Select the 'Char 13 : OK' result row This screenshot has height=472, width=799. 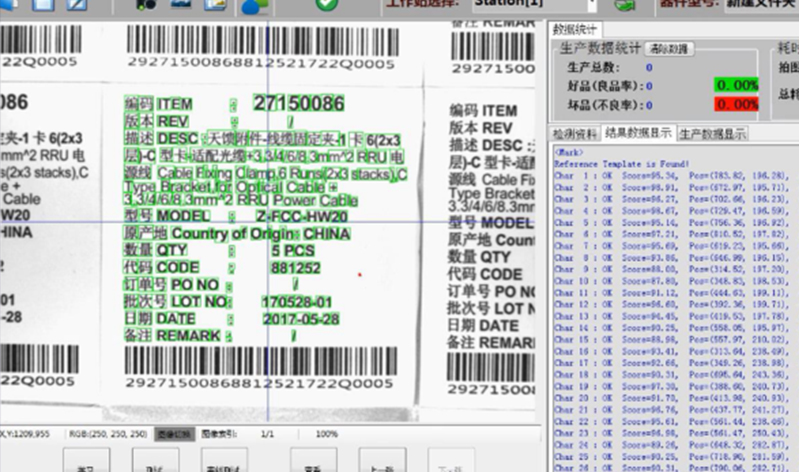672,317
